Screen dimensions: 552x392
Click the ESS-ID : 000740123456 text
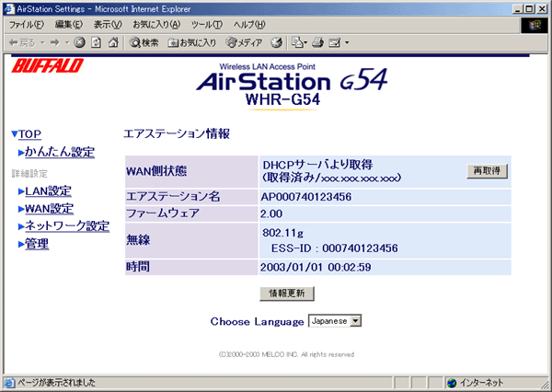[x=335, y=248]
